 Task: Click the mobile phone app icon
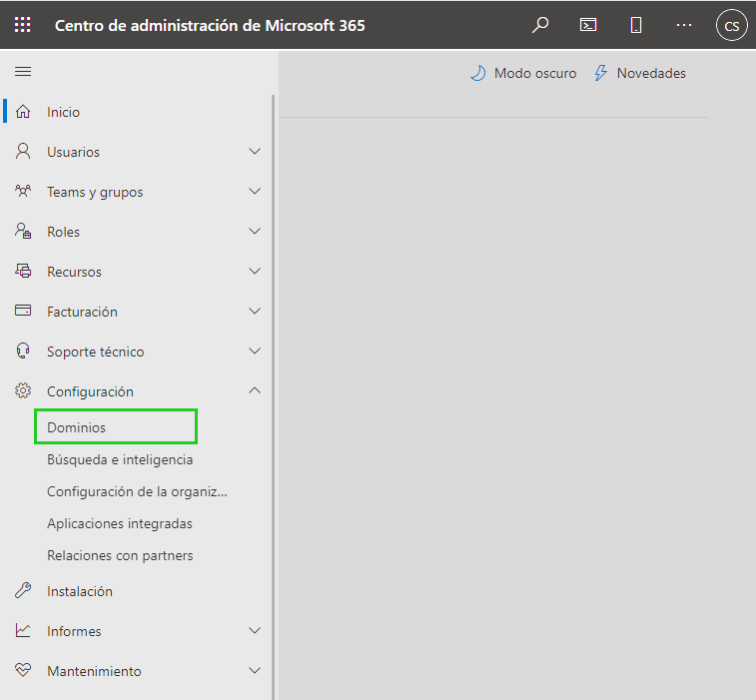[x=636, y=25]
